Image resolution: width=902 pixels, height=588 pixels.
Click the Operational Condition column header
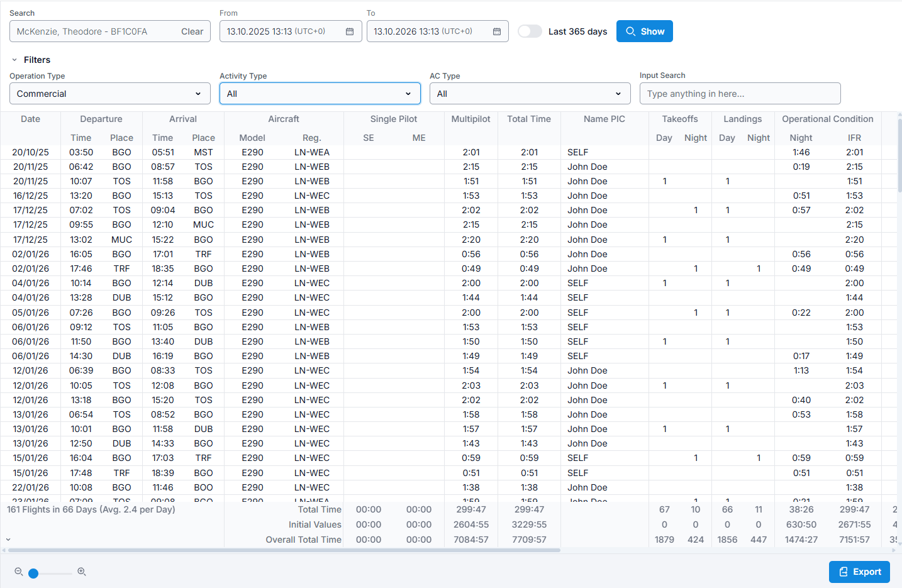(828, 119)
